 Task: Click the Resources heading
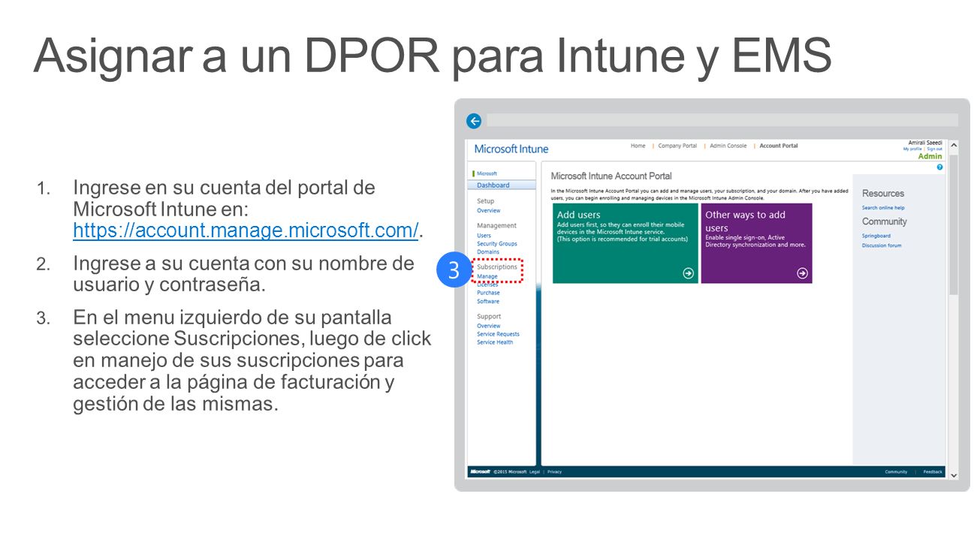point(883,194)
